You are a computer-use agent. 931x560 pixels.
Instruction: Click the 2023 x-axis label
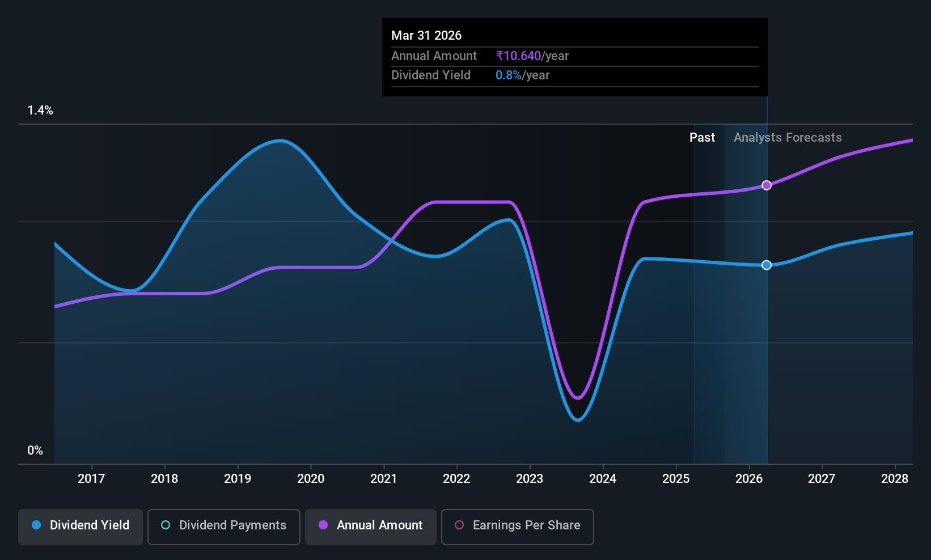point(530,479)
